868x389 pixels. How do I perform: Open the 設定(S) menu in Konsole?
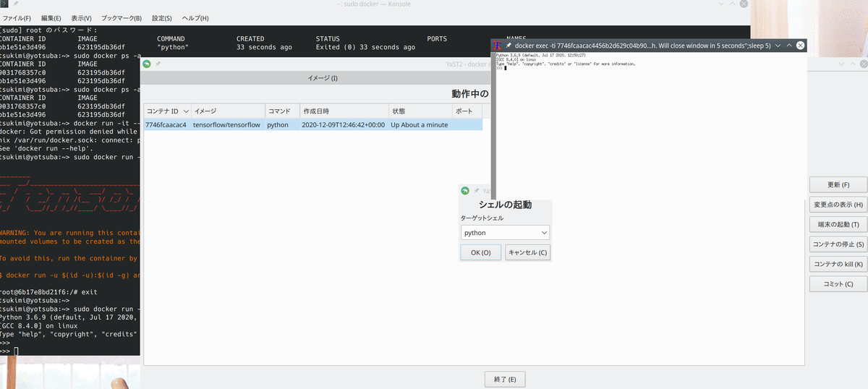(162, 18)
